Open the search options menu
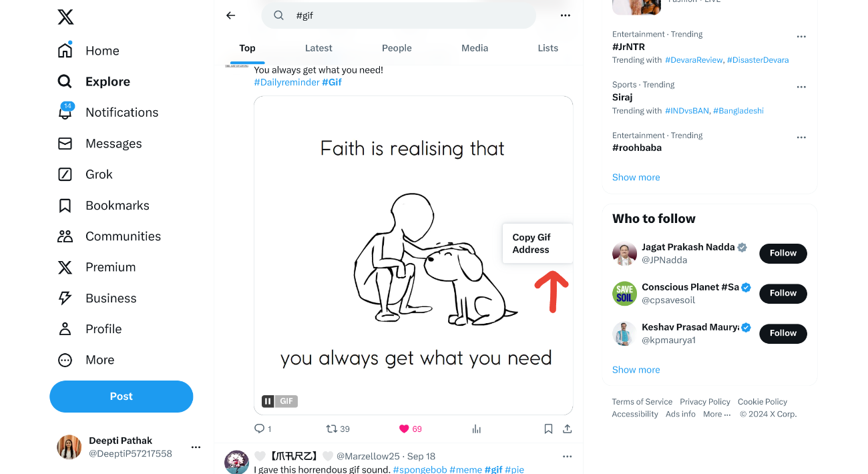Viewport: 868px width, 474px height. (x=566, y=15)
